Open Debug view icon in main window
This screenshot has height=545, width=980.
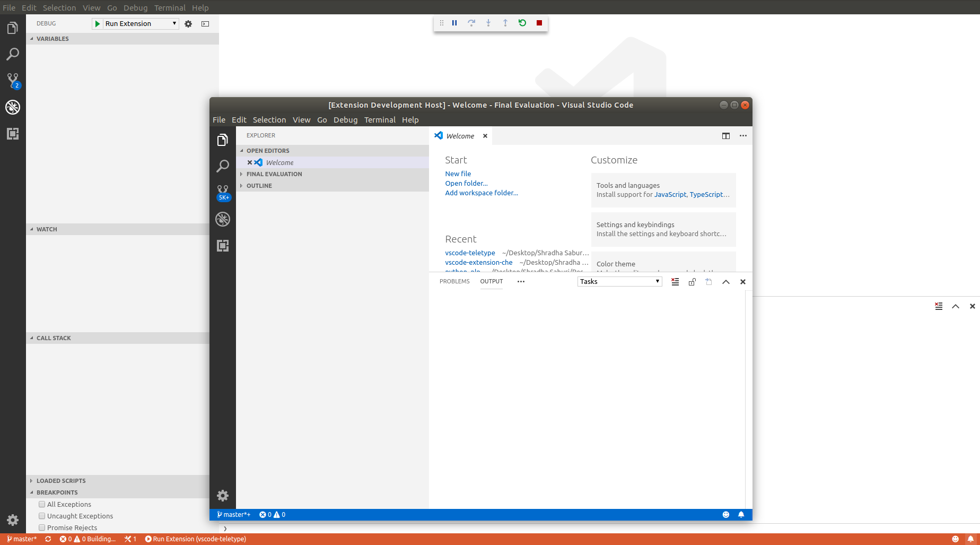13,107
